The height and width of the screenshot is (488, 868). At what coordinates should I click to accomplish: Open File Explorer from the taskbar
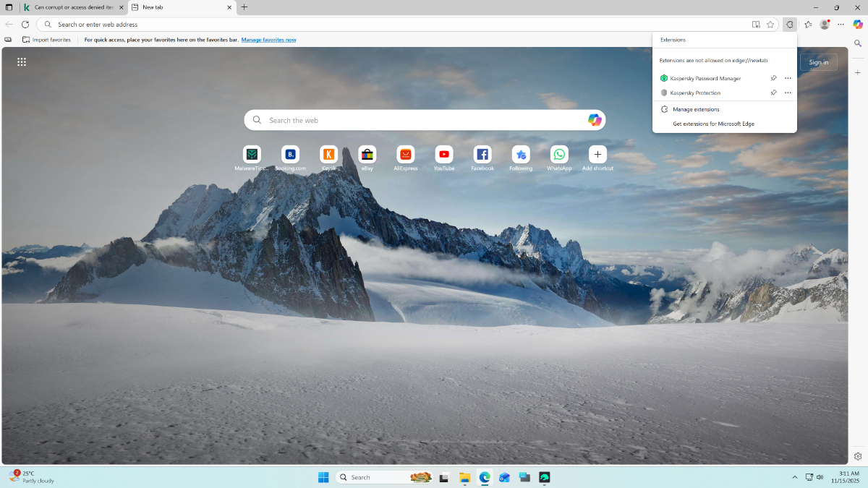pyautogui.click(x=464, y=477)
